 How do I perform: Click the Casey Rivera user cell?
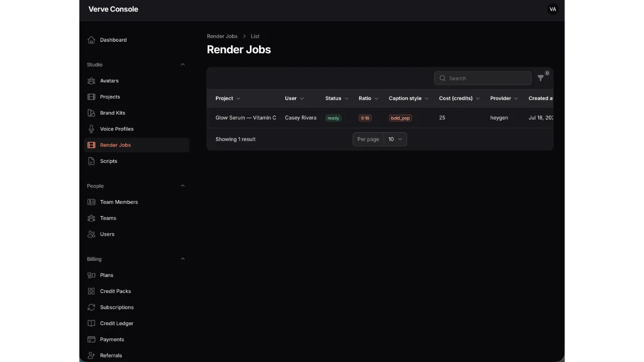tap(301, 118)
